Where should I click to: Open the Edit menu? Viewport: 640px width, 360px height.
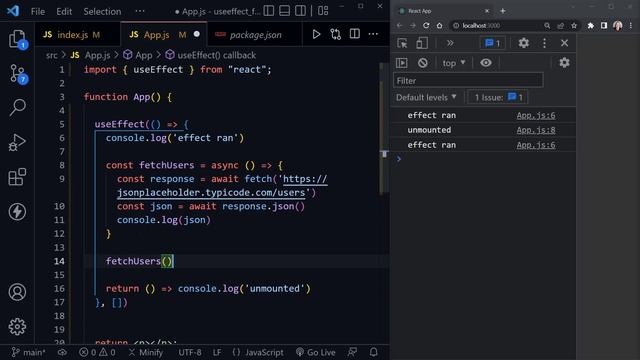point(64,11)
